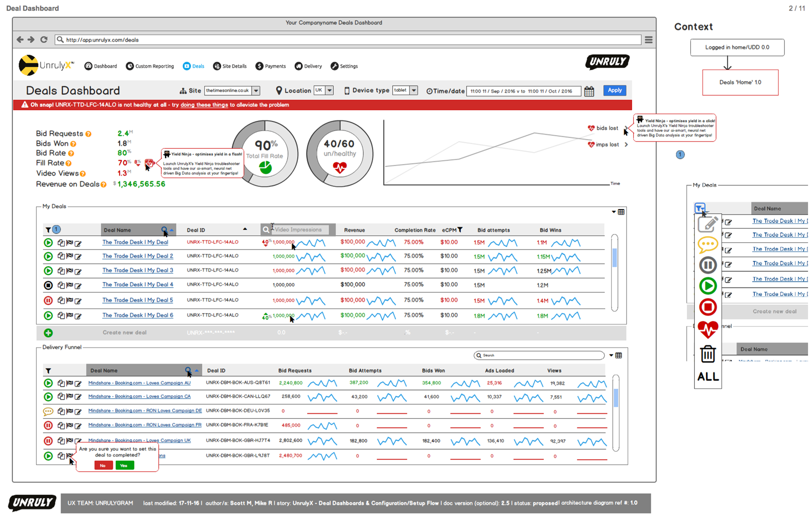This screenshot has height=517, width=812.
Task: Click the filter icon in My Deals table
Action: click(x=48, y=230)
